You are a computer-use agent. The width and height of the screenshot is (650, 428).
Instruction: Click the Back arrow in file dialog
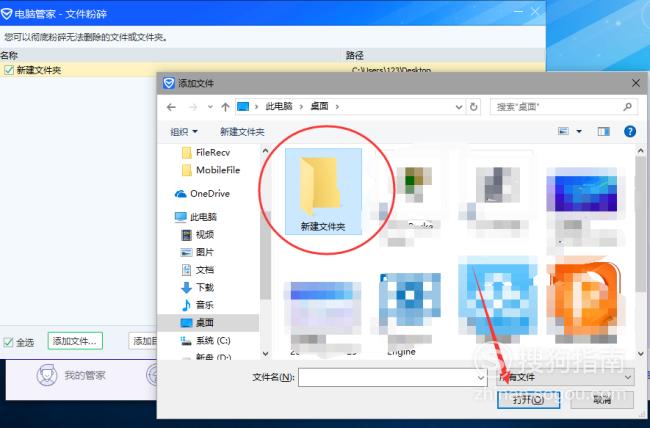(171, 107)
